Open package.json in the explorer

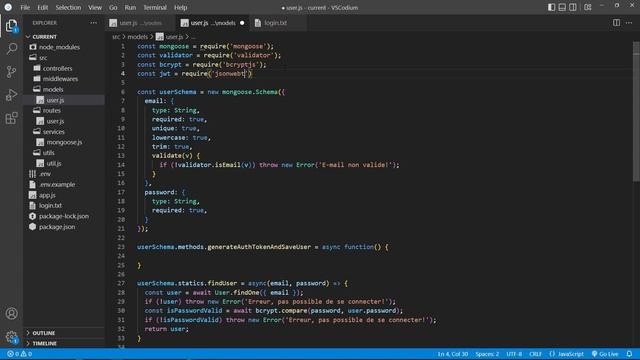pos(64,227)
